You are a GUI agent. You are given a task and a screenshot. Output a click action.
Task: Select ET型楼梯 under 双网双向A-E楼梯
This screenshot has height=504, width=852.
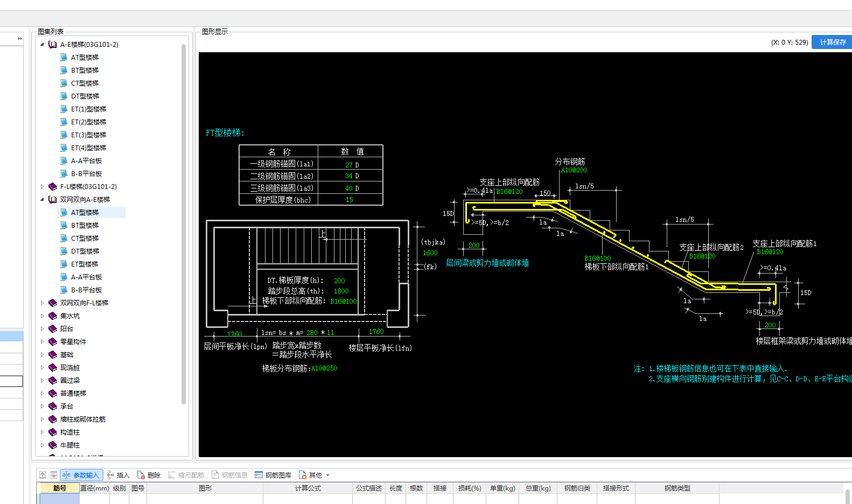(x=85, y=264)
